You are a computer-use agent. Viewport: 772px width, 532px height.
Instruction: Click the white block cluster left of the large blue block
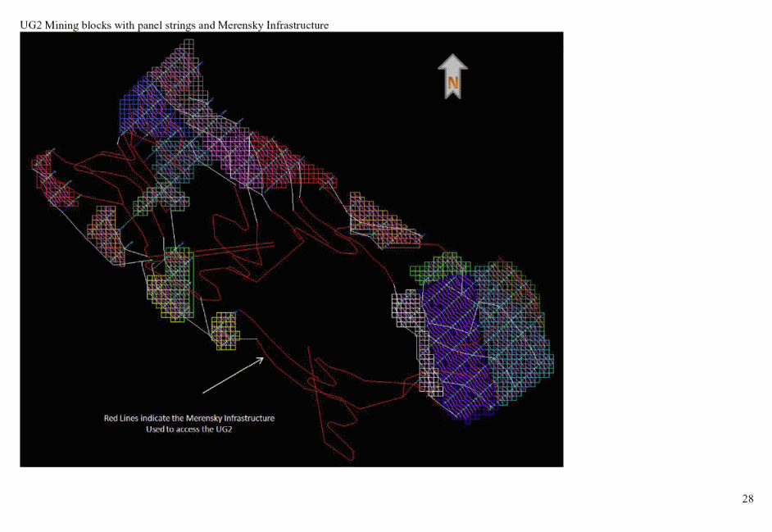[x=405, y=308]
